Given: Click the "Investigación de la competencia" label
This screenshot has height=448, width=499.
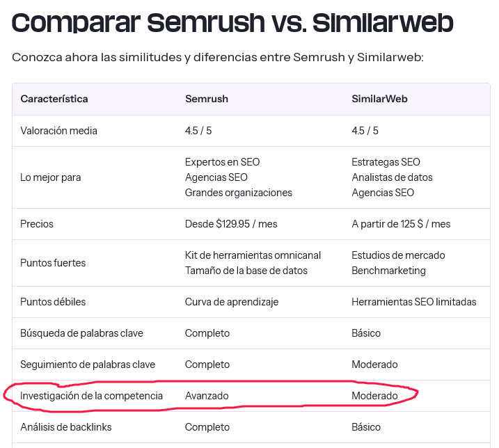Looking at the screenshot, I should (91, 396).
